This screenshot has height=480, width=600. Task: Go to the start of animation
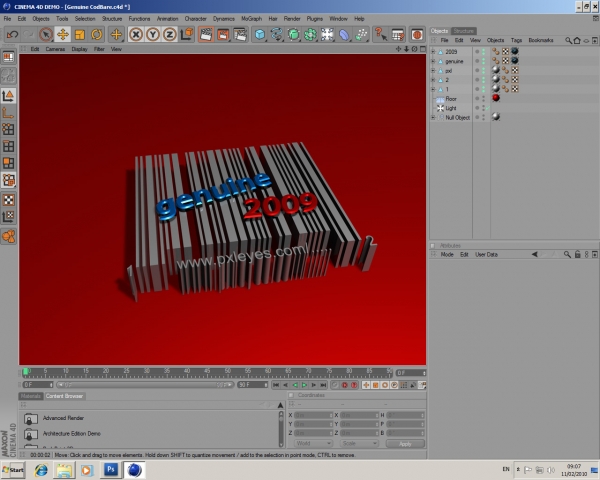coord(276,385)
